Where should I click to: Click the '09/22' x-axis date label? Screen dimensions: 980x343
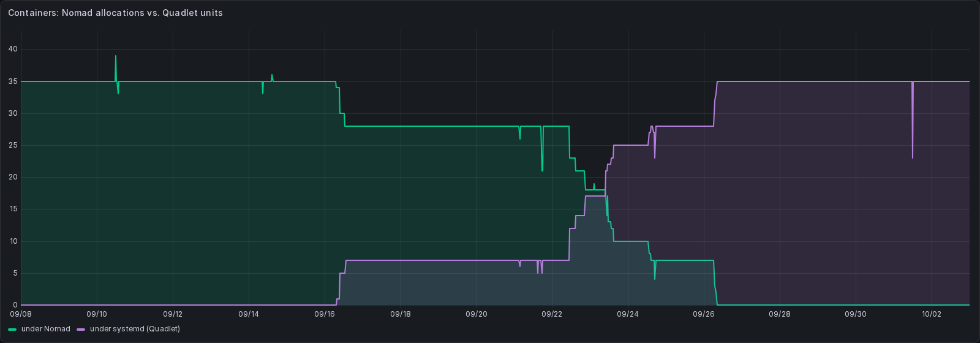[552, 314]
